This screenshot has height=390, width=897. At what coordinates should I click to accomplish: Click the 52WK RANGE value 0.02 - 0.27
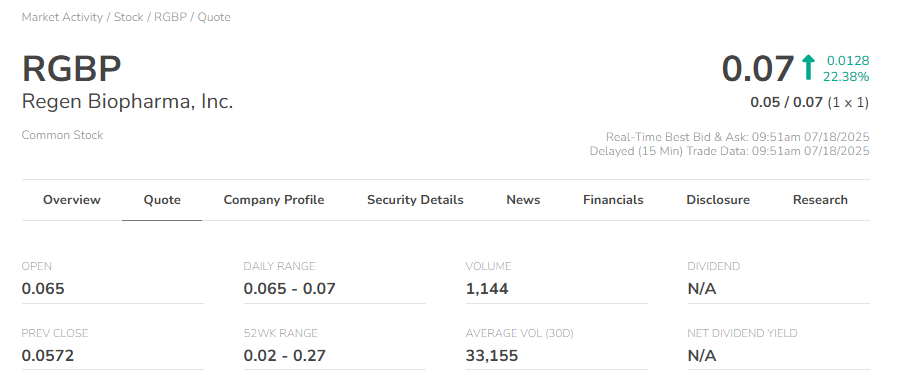pos(284,356)
